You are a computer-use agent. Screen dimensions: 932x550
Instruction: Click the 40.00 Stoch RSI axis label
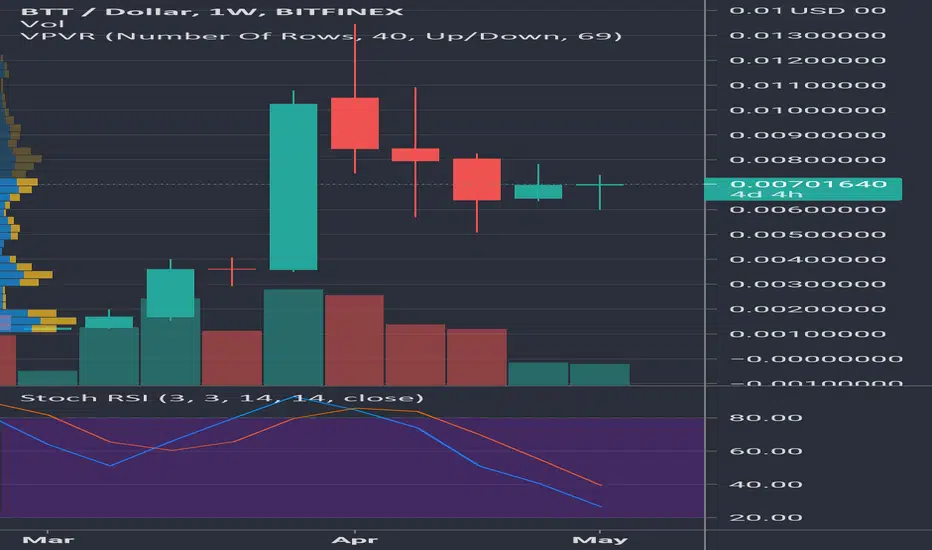coord(766,485)
